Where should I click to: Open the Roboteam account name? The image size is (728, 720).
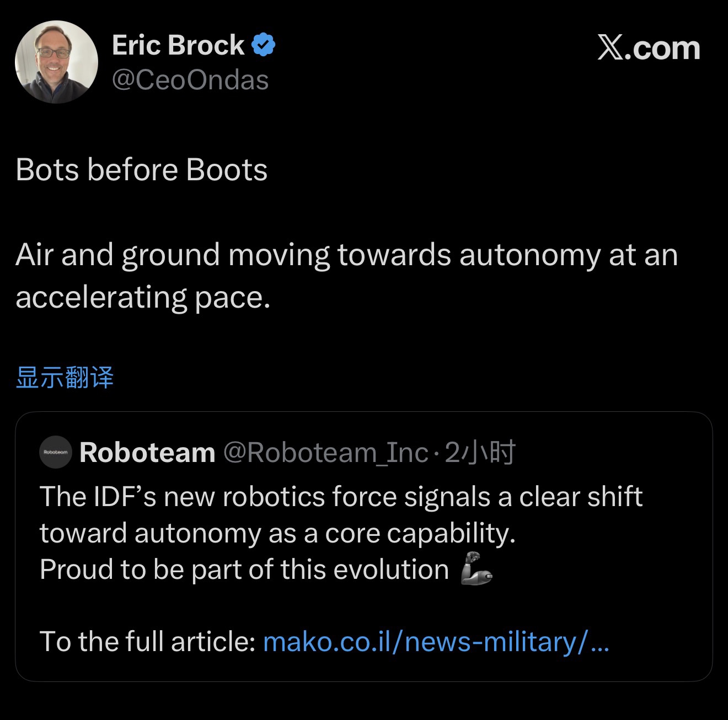tap(147, 453)
